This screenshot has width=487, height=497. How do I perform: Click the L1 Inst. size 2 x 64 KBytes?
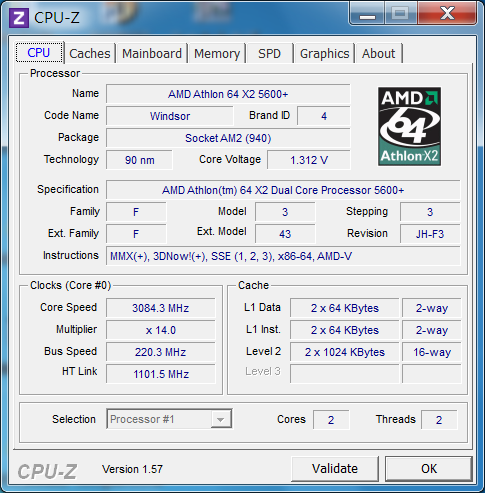(345, 330)
